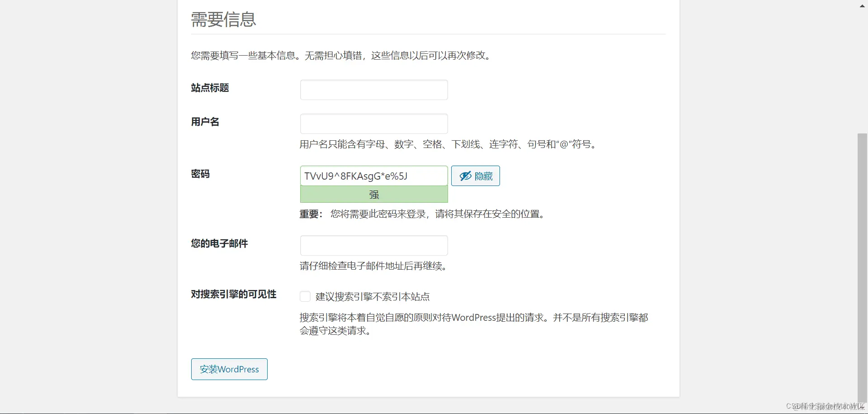The width and height of the screenshot is (868, 414).
Task: Click the vertical scrollbar thumb
Action: [x=863, y=267]
